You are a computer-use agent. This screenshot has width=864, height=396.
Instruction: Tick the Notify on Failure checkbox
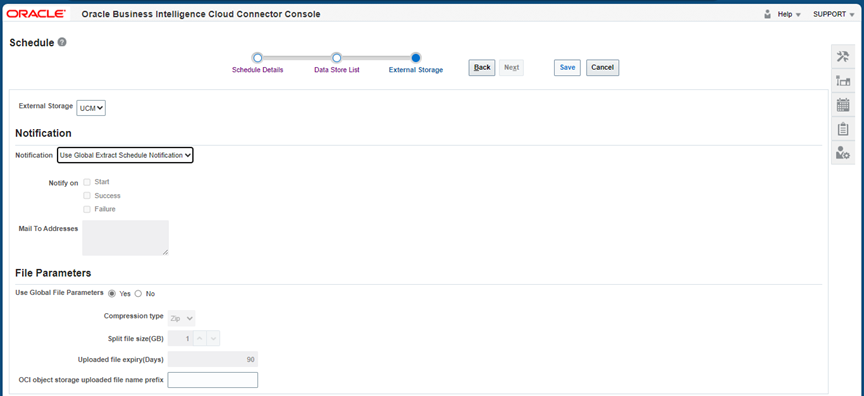tap(87, 209)
